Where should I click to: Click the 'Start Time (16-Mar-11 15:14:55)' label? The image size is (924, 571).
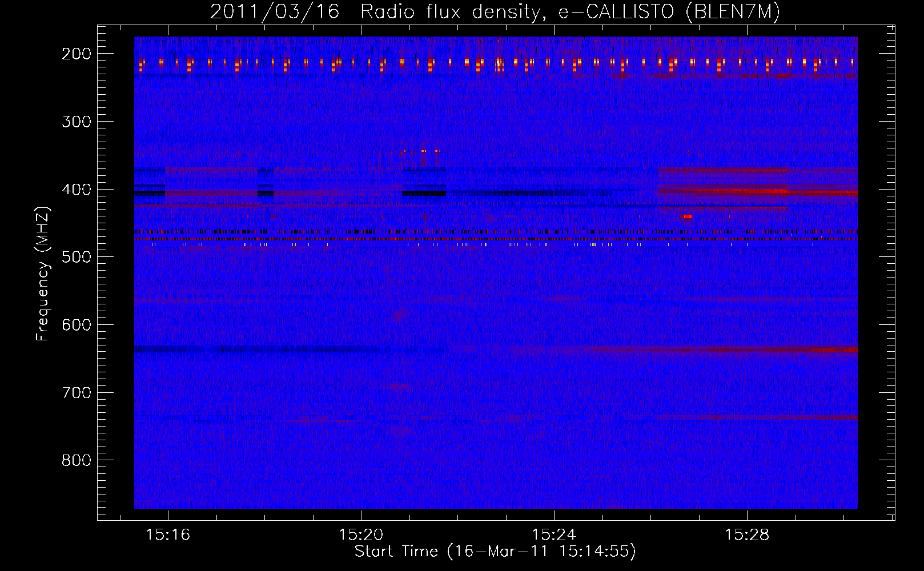point(495,552)
